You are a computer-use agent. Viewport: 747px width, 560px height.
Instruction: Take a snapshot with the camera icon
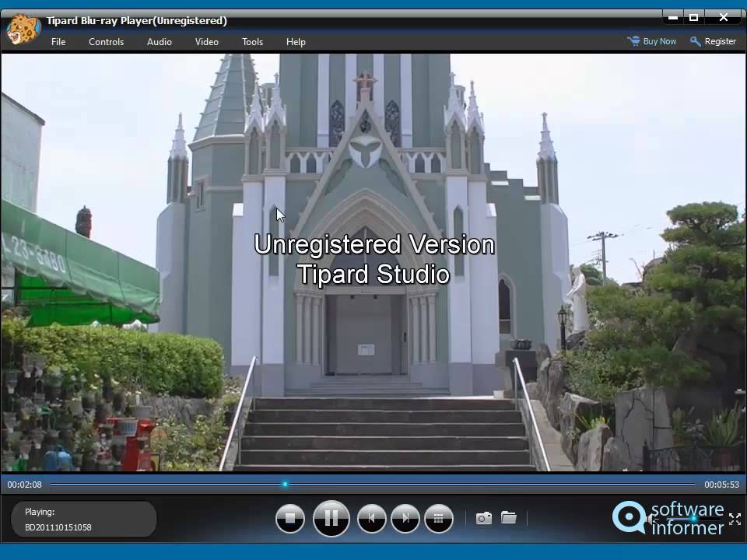[483, 518]
